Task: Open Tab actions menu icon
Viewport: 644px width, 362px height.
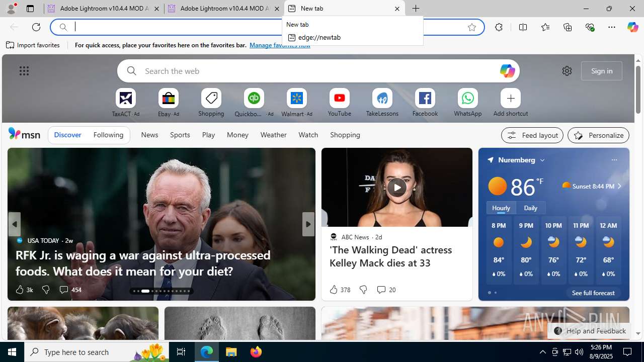Action: coord(30,9)
